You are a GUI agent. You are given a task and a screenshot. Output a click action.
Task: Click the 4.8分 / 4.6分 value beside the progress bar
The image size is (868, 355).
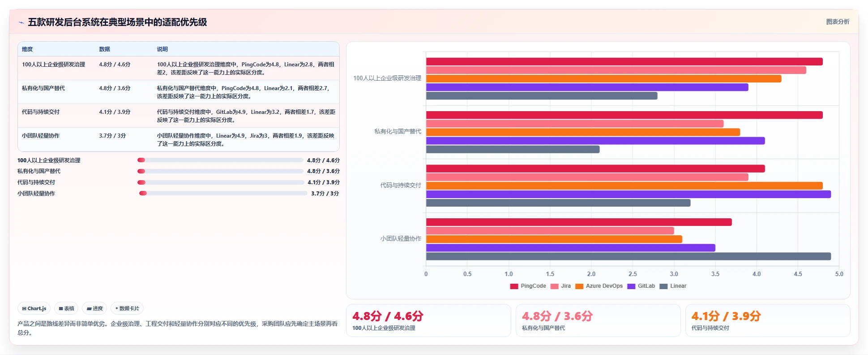(323, 160)
